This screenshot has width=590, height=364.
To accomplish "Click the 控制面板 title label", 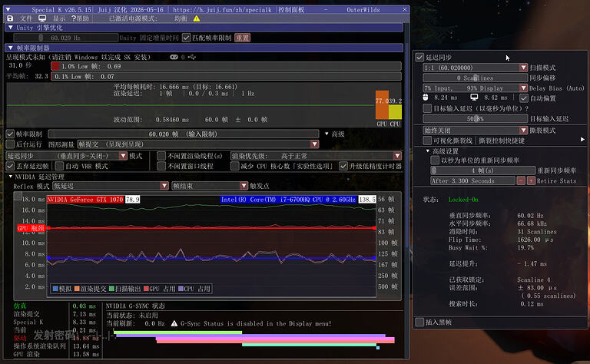I will [291, 10].
